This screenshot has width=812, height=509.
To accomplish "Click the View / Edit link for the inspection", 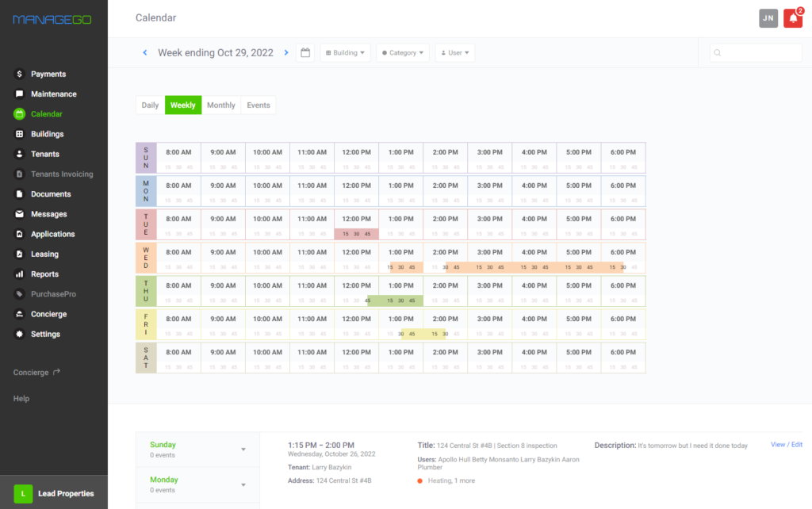I will (786, 444).
